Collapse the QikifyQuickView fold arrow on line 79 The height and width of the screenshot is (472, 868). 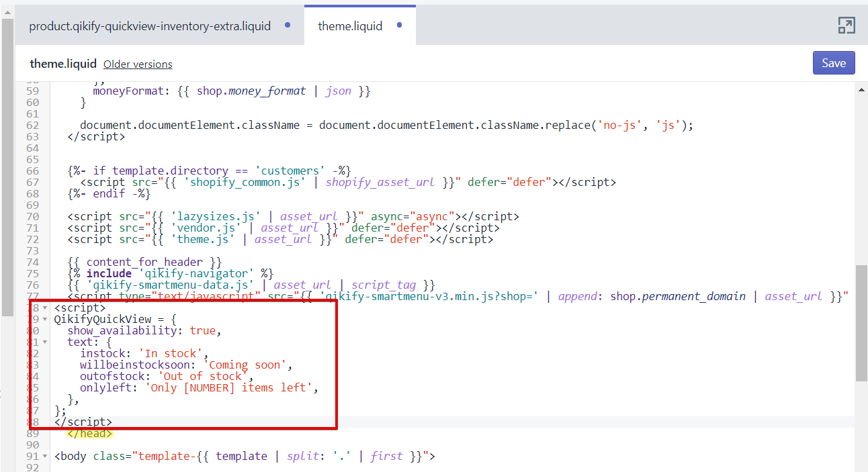coord(46,319)
